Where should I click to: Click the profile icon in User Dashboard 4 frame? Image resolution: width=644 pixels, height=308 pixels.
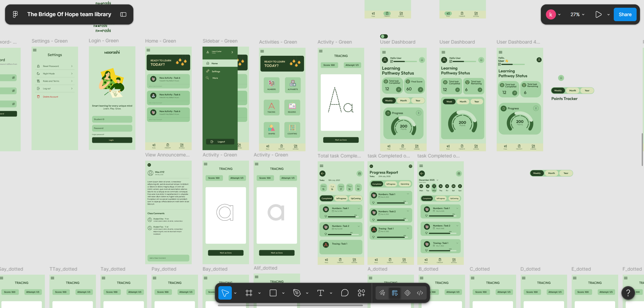539,60
